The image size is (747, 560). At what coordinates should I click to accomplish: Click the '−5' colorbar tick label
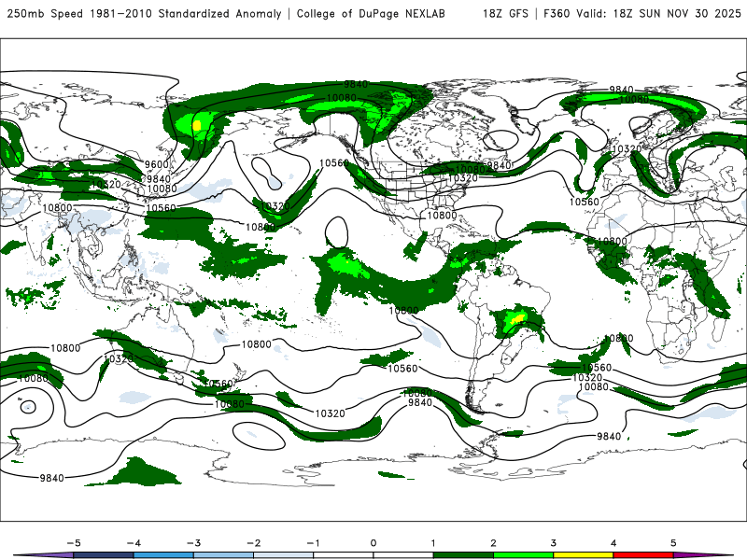74,543
